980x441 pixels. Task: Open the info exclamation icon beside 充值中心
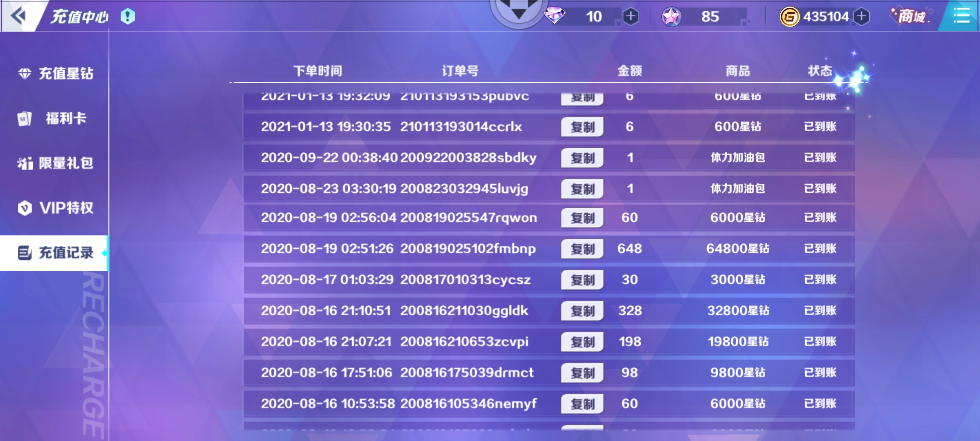pyautogui.click(x=128, y=16)
